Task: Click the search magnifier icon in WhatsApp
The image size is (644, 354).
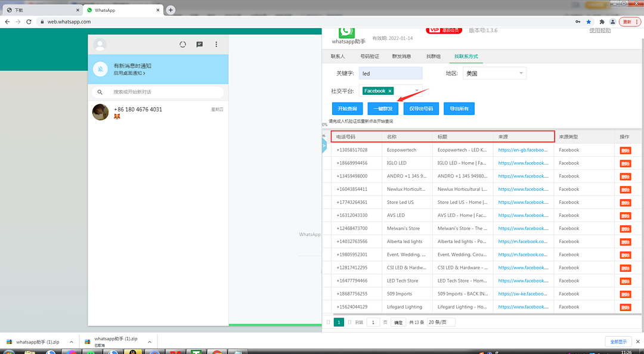Action: pyautogui.click(x=100, y=92)
